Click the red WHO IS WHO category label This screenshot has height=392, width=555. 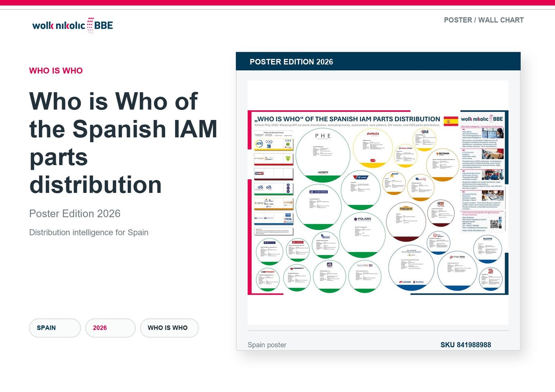point(56,71)
